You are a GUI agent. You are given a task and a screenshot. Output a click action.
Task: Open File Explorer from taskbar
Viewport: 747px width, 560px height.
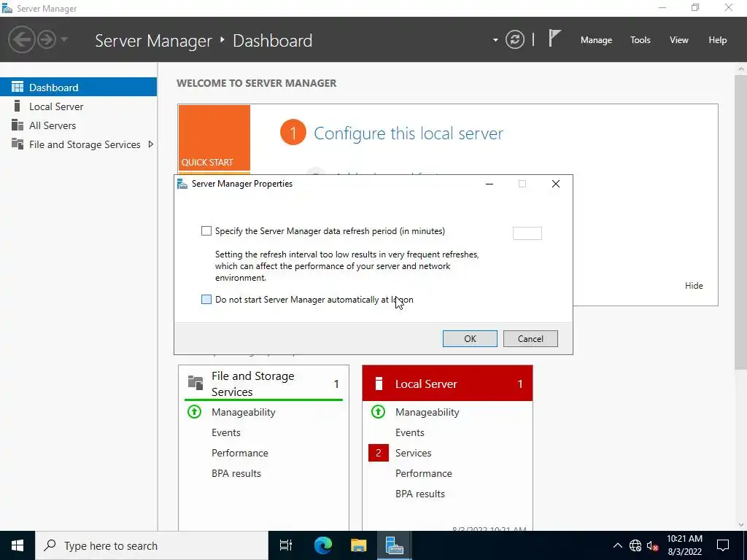[358, 545]
